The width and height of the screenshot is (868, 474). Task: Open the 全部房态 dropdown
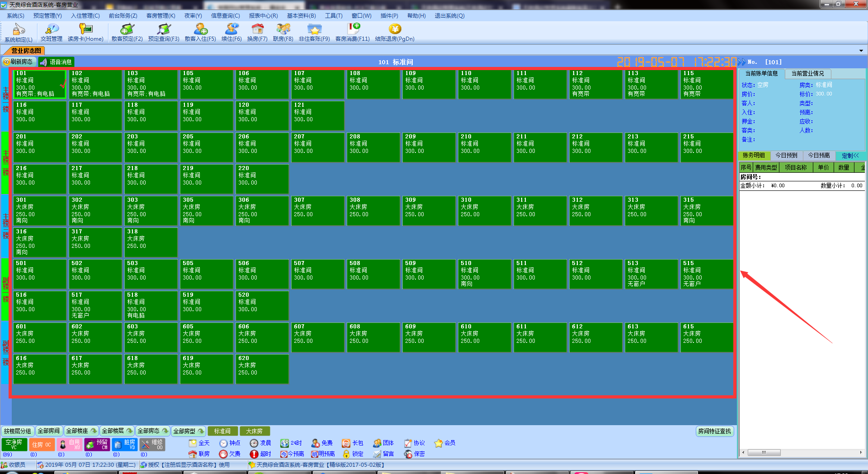click(152, 431)
